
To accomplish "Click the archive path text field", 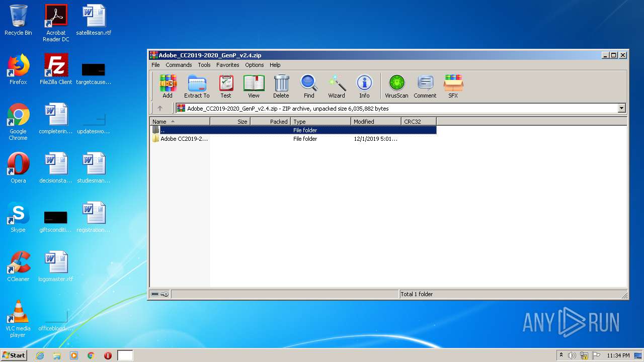I will (x=396, y=108).
